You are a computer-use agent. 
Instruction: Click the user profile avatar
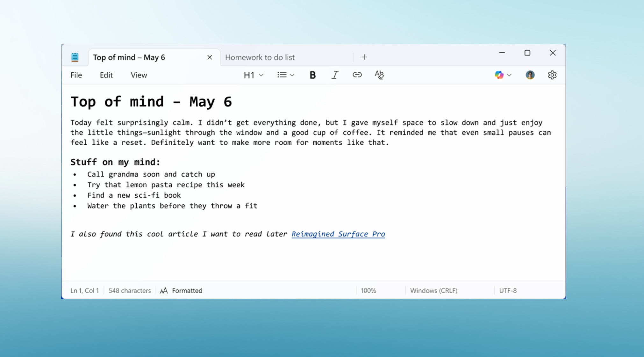(x=530, y=75)
